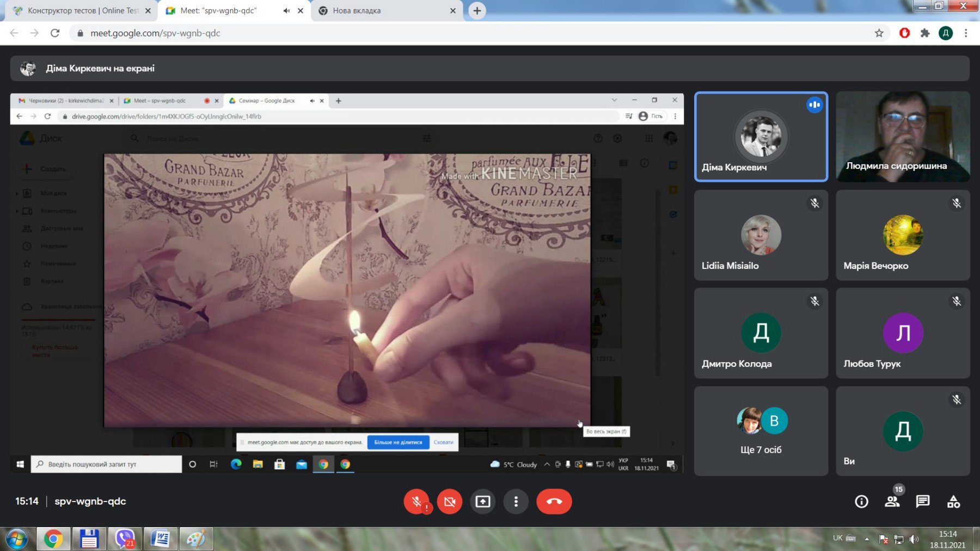Open the three-dot more options menu
Viewport: 980px width, 551px height.
pyautogui.click(x=516, y=501)
